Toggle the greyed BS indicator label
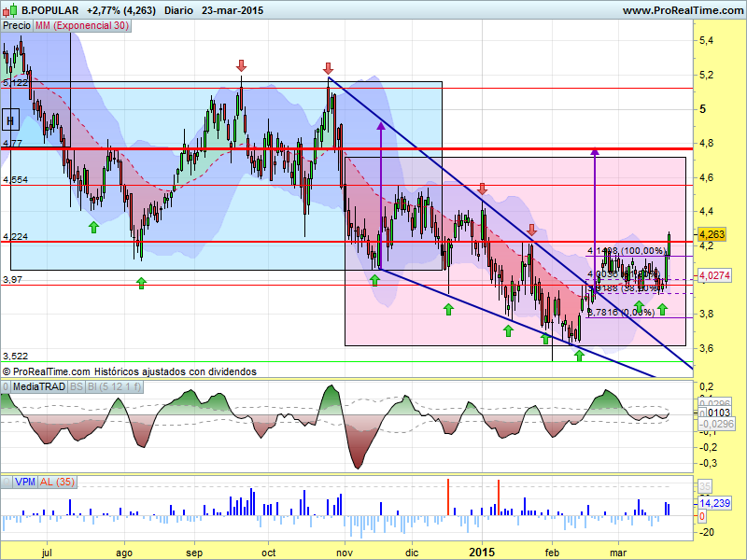This screenshot has width=747, height=560. click(x=77, y=386)
